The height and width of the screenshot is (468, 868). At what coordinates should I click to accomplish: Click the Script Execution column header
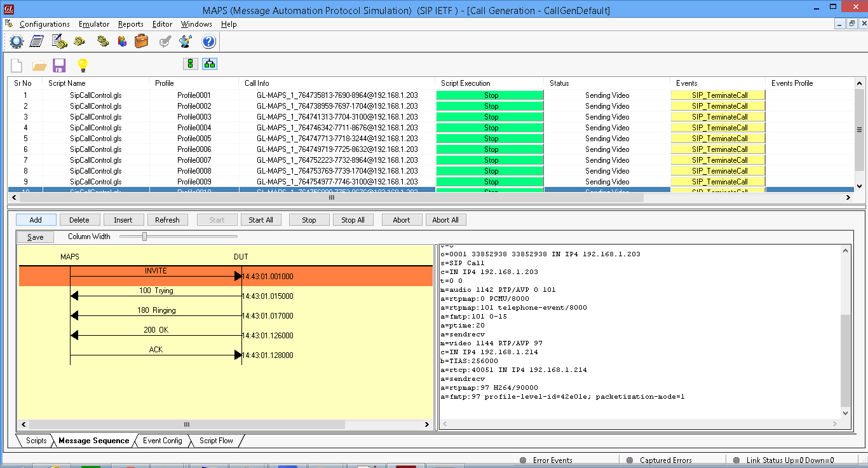click(490, 83)
